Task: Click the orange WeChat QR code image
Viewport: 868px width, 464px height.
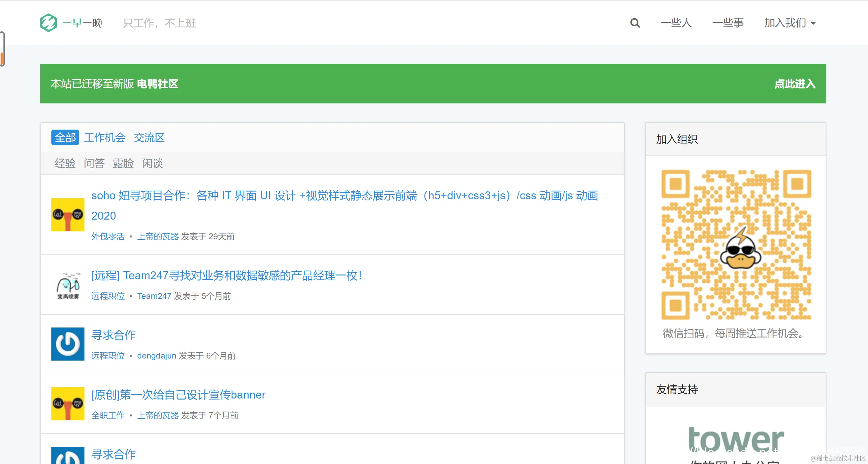Action: [x=736, y=245]
